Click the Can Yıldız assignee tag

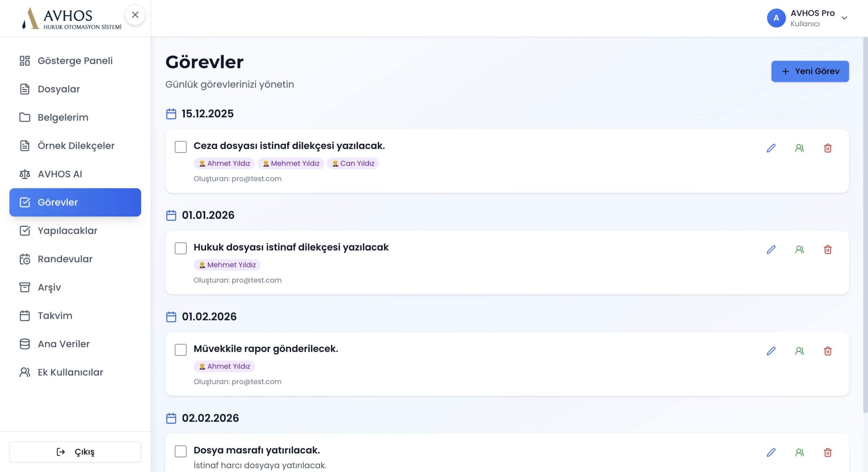pyautogui.click(x=353, y=163)
